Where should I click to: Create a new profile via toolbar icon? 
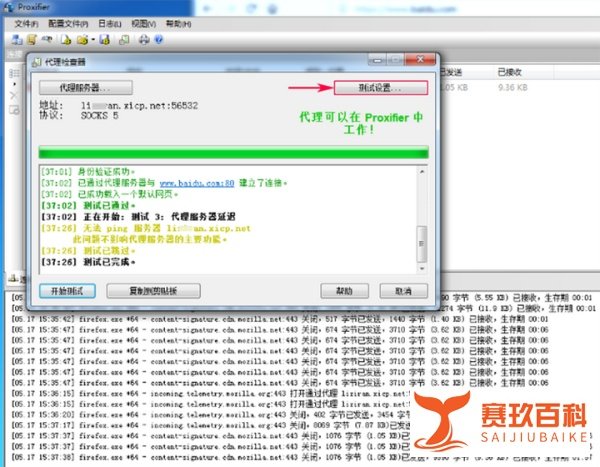(x=66, y=39)
